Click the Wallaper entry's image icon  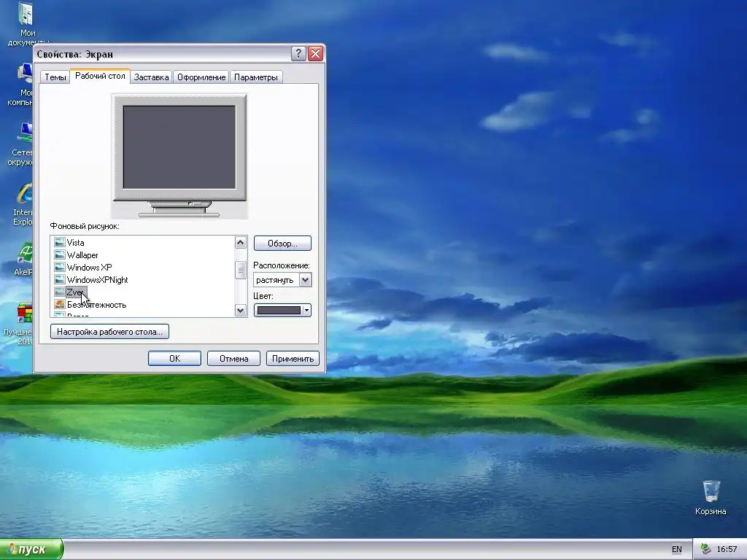point(60,254)
